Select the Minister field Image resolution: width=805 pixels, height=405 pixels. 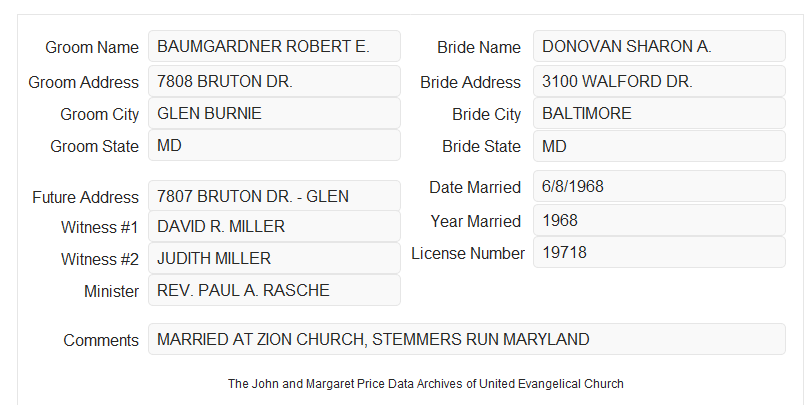274,290
